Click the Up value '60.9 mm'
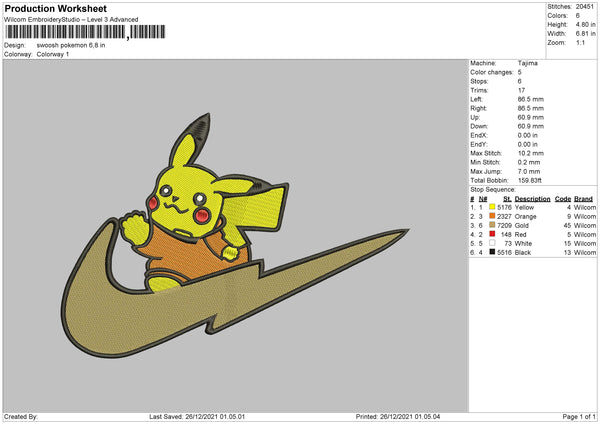Image resolution: width=600 pixels, height=424 pixels. coord(531,117)
